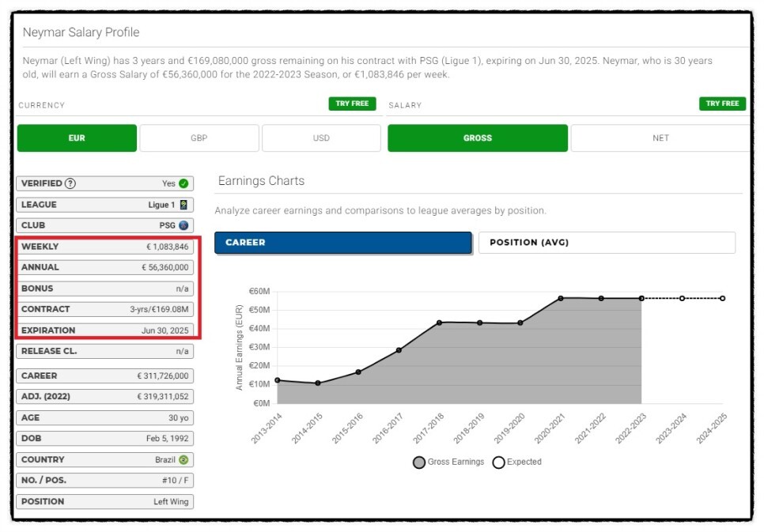Click the 2017-2018 chart data point
Screen dimensions: 764x532
click(440, 323)
